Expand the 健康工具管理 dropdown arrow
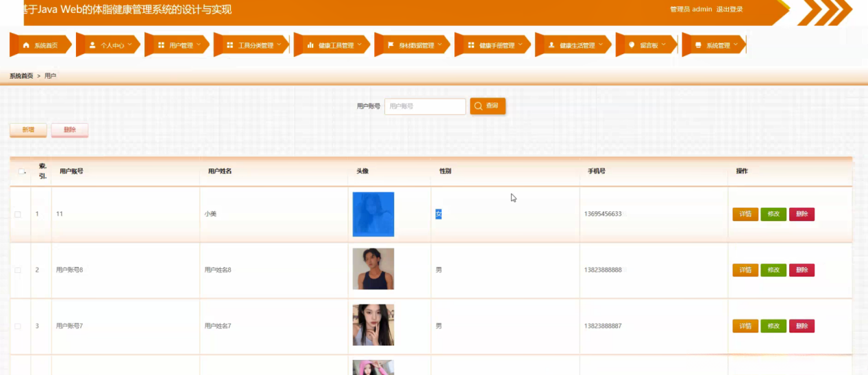 (359, 45)
